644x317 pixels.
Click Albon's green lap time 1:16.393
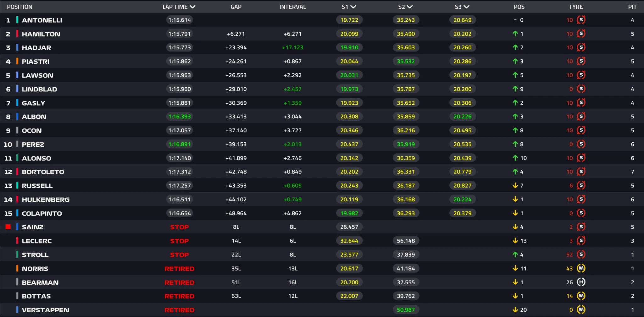(x=180, y=117)
